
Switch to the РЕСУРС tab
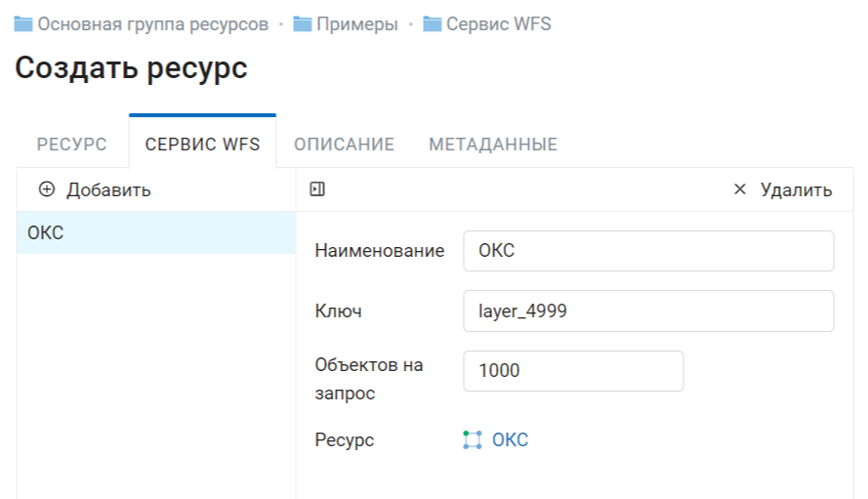coord(72,144)
